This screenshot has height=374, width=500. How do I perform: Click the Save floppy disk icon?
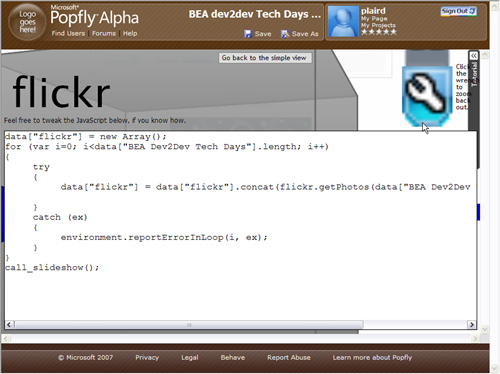tap(248, 34)
